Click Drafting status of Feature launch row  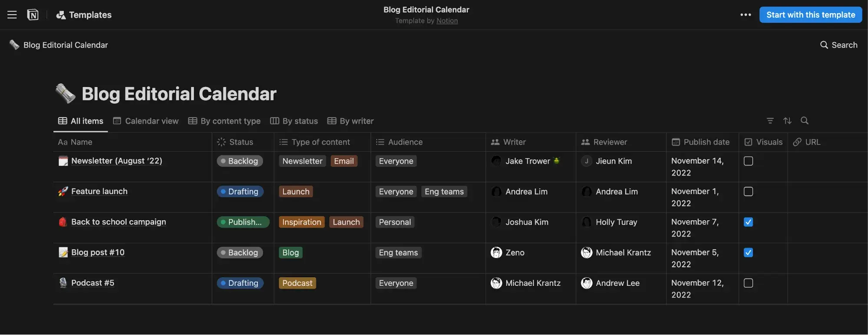240,192
